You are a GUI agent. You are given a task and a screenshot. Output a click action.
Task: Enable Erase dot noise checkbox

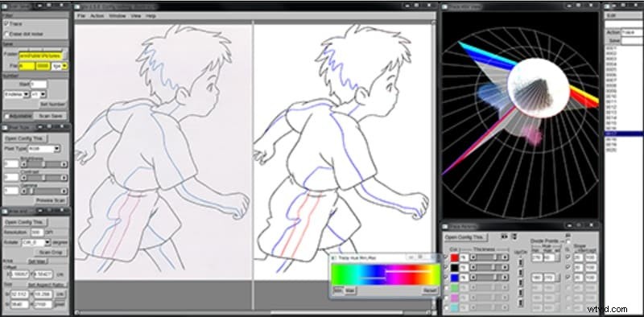coord(6,34)
